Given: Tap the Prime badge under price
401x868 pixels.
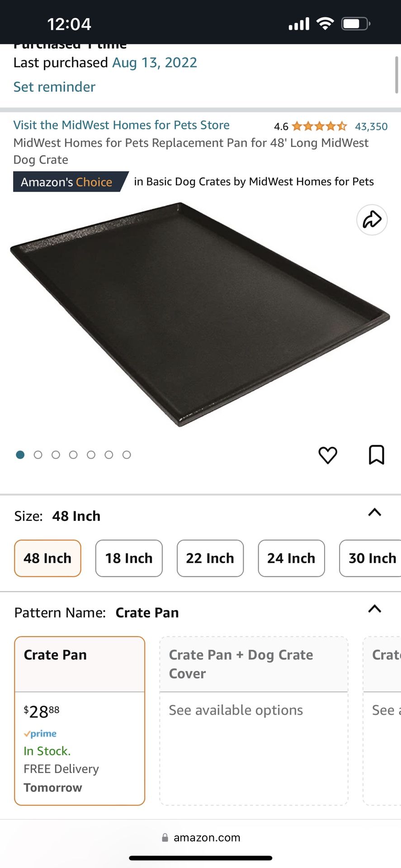Looking at the screenshot, I should point(40,733).
